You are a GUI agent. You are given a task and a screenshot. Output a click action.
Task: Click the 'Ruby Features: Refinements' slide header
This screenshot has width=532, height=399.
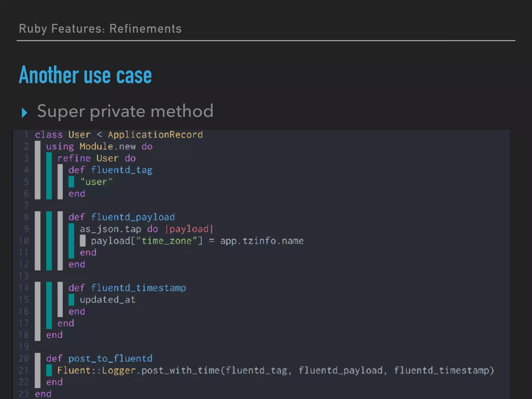click(x=100, y=29)
